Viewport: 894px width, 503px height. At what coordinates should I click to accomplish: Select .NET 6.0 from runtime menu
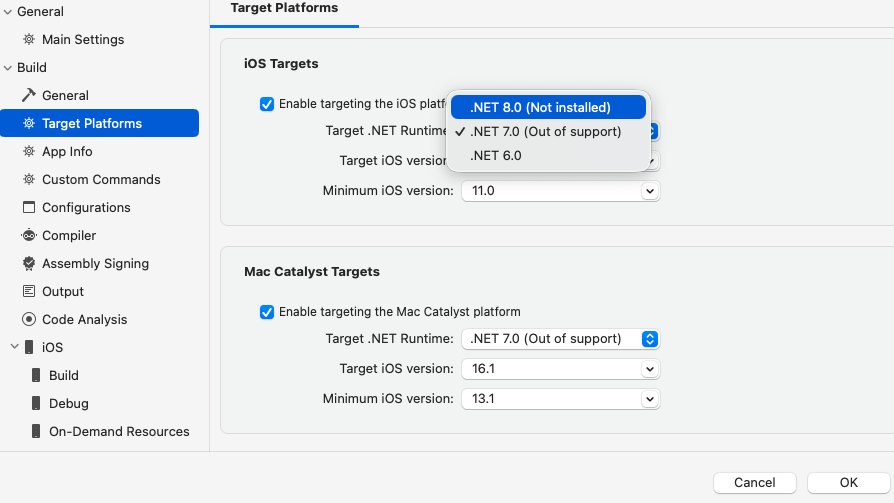pos(496,156)
